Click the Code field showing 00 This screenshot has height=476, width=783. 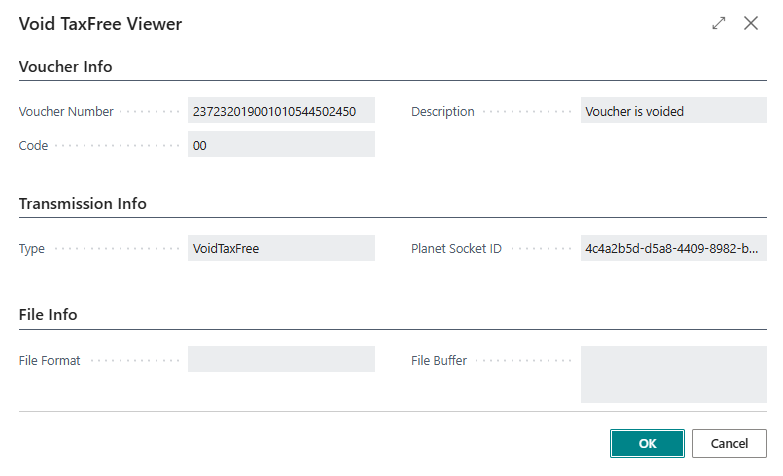pos(281,145)
